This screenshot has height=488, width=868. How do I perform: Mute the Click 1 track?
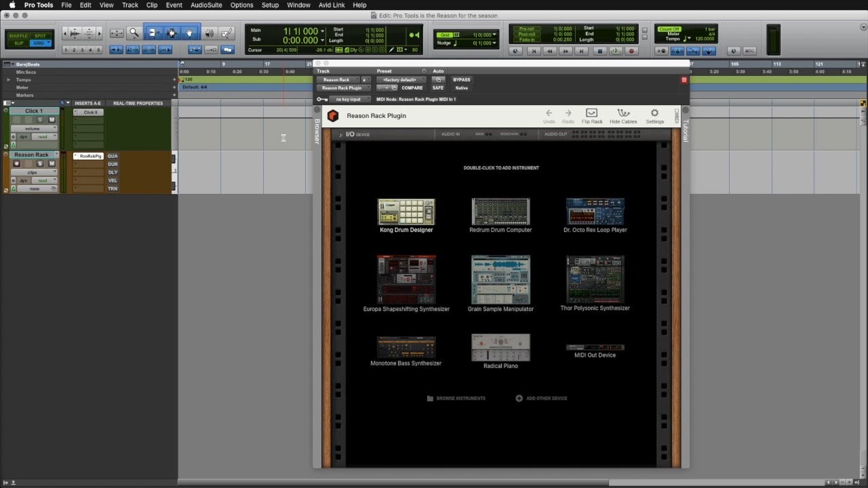pos(52,120)
